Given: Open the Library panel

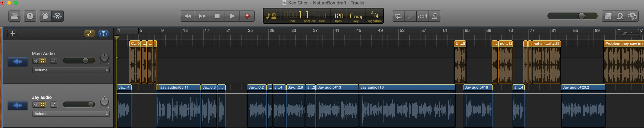Looking at the screenshot, I should (15, 16).
